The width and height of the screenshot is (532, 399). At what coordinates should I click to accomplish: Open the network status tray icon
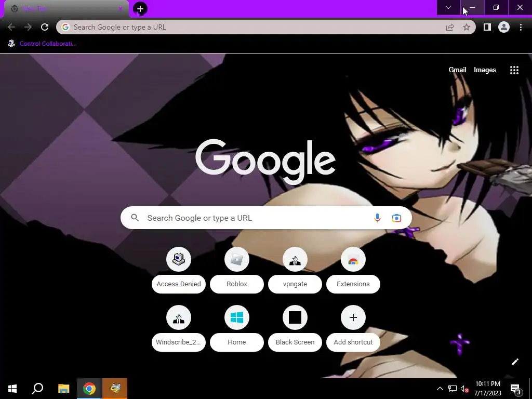point(453,389)
